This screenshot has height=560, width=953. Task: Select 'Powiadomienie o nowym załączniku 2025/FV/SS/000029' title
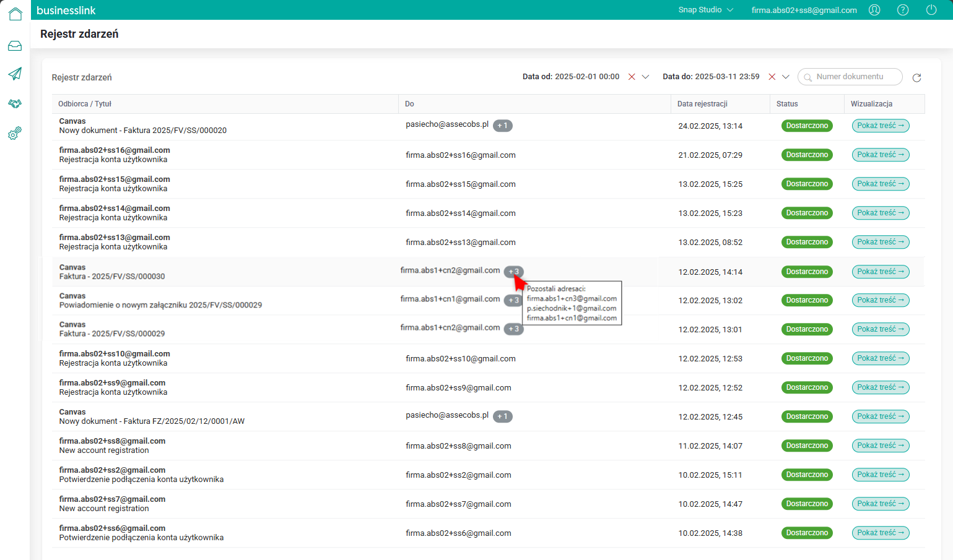click(160, 305)
